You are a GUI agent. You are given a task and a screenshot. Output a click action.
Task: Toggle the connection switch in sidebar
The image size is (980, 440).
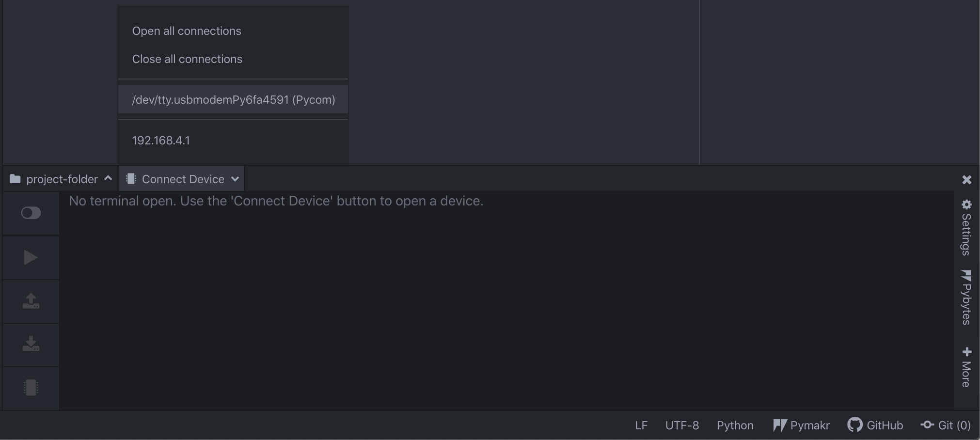point(31,213)
